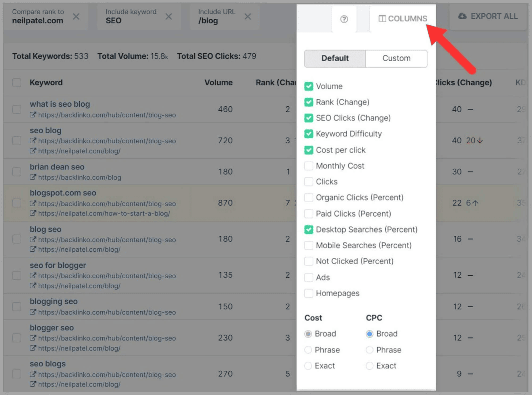Disable Desktop Searches (Percent) column
This screenshot has height=395, width=532.
coord(309,229)
